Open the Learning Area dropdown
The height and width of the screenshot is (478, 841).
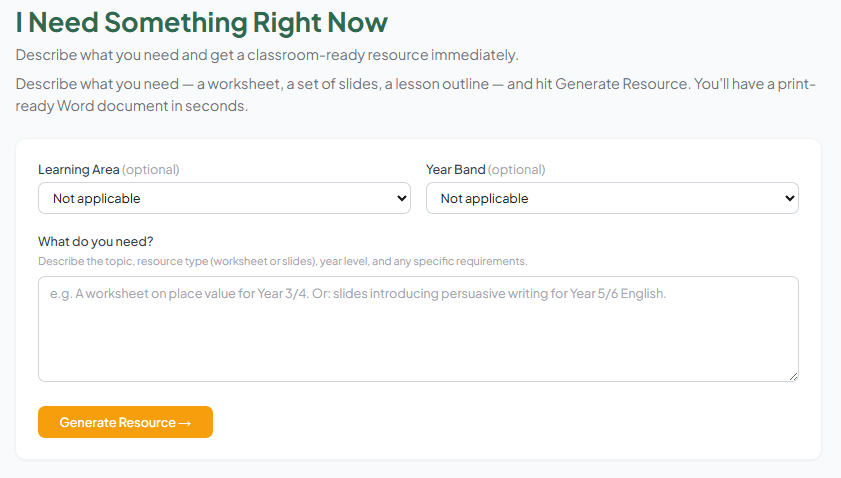[x=224, y=198]
